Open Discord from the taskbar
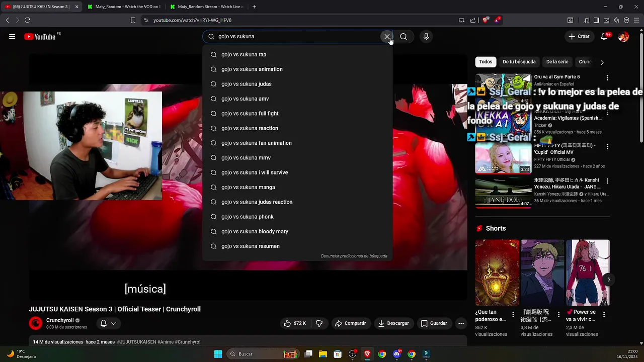The height and width of the screenshot is (362, 644). pos(397,354)
